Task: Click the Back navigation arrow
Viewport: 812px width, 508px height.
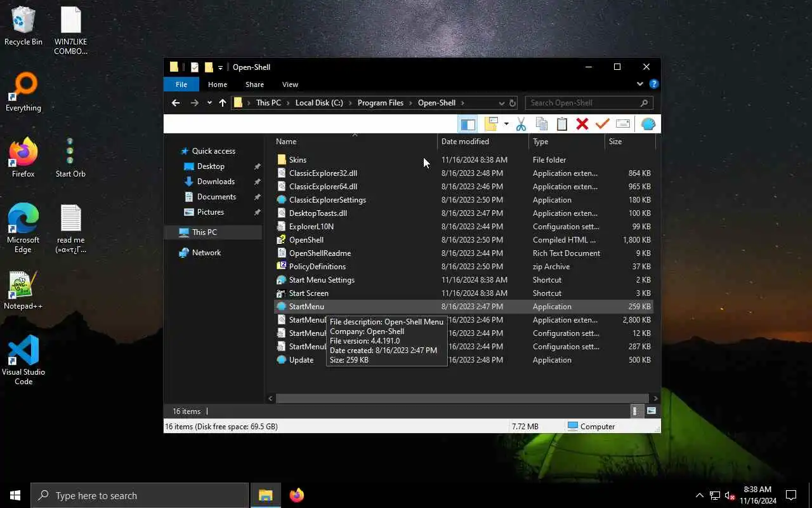Action: [x=176, y=103]
